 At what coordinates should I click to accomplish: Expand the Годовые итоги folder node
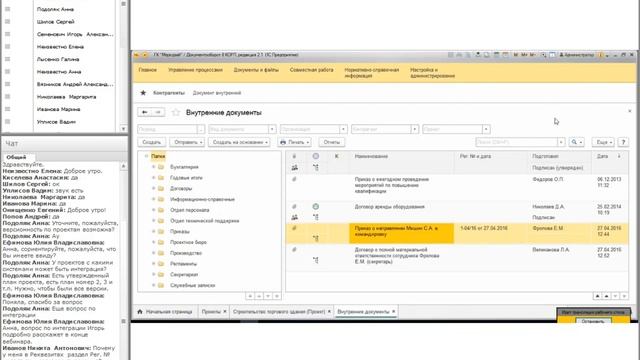tap(153, 178)
